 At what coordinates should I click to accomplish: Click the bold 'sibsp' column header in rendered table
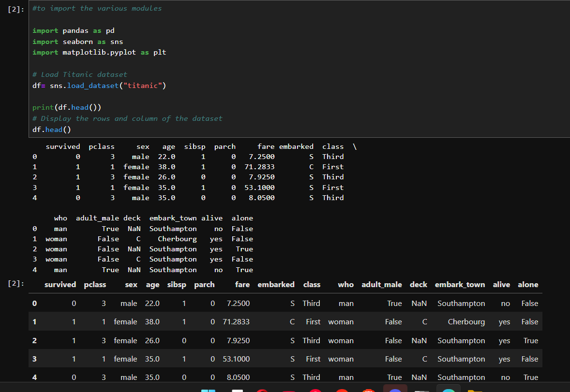pos(177,285)
